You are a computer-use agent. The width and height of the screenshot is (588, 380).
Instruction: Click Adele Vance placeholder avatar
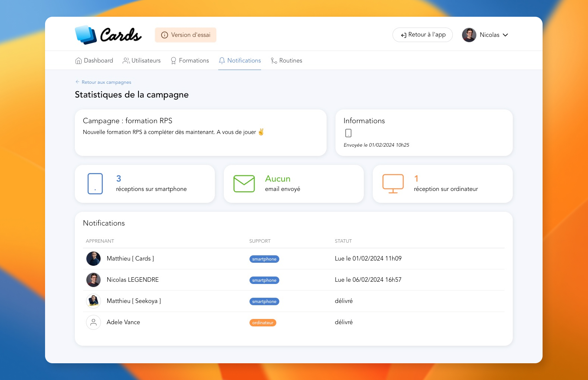coord(93,322)
